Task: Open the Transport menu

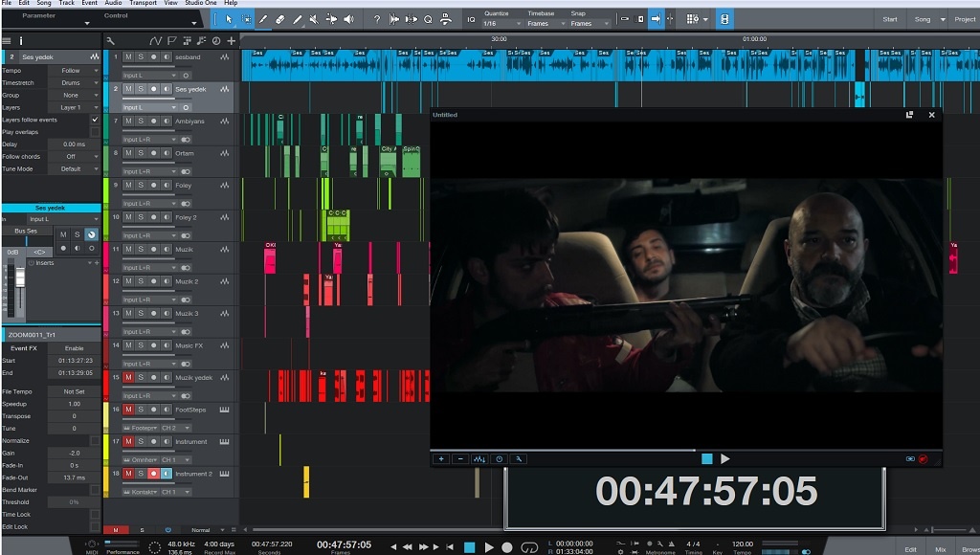Action: [x=144, y=3]
